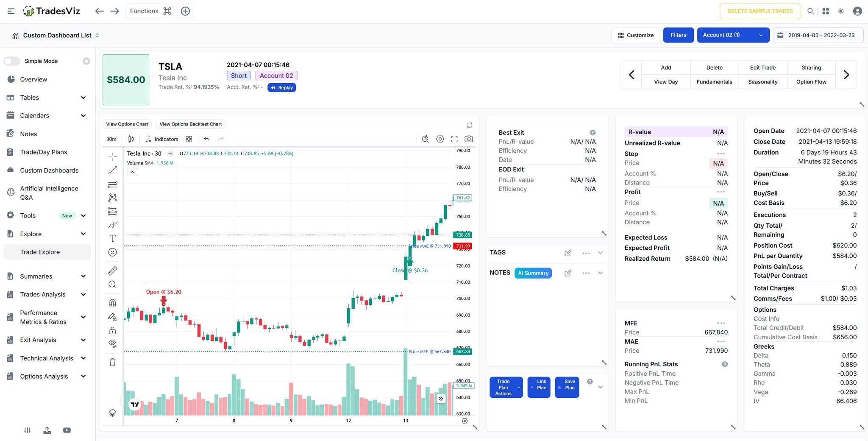Open the Account 02 (1) dropdown
This screenshot has width=868, height=441.
tap(733, 35)
